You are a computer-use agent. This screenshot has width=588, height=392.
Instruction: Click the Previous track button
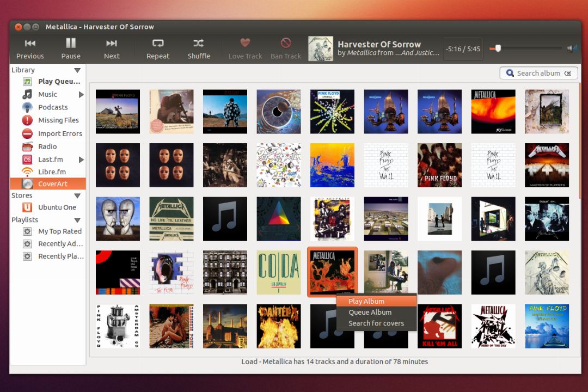30,48
